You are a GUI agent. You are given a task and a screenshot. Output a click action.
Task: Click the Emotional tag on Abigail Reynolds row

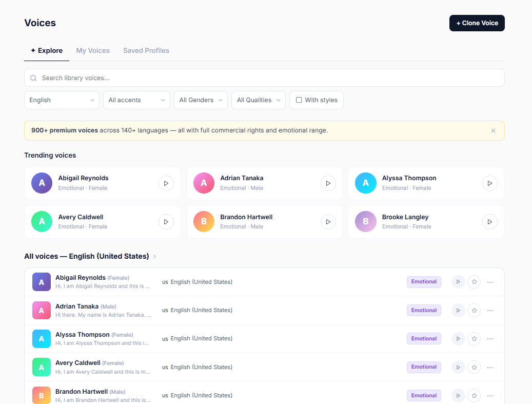pos(424,282)
